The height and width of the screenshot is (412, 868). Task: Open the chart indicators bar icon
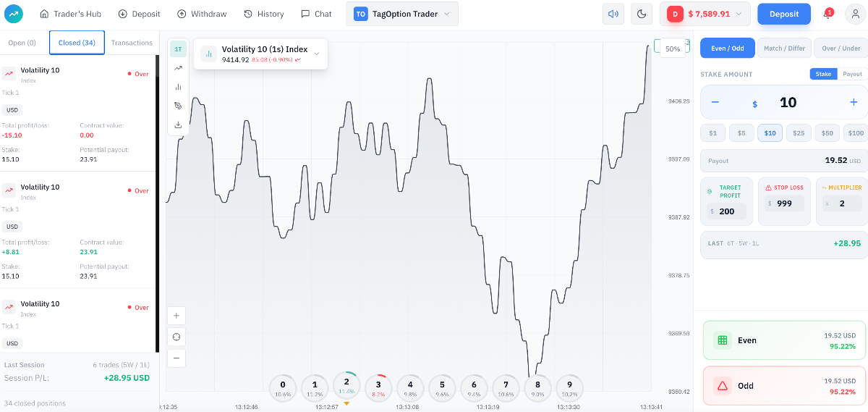tap(178, 87)
